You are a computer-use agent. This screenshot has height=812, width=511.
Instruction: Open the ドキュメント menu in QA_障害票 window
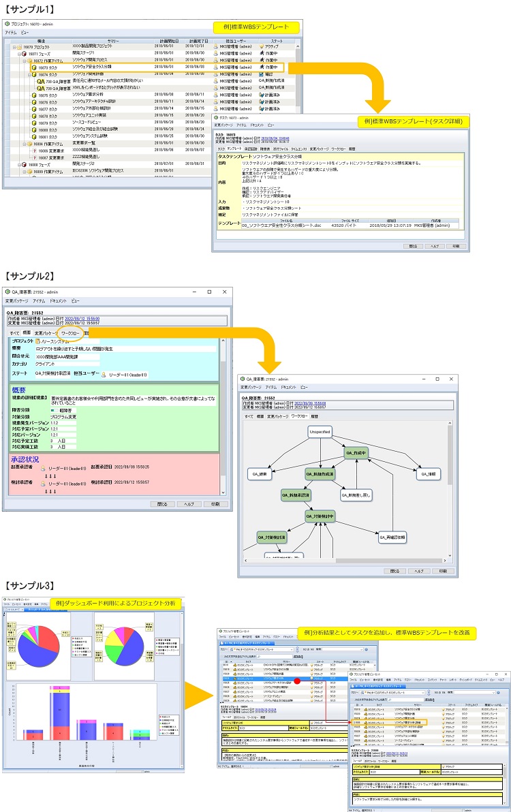coord(58,300)
